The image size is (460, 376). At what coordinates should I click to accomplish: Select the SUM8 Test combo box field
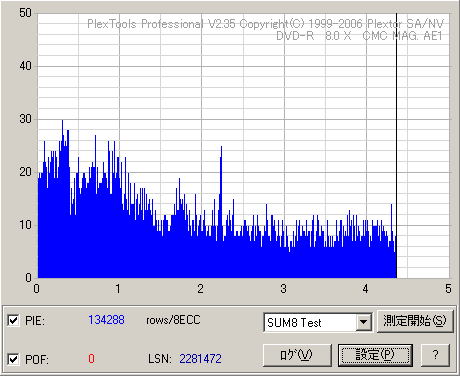(x=317, y=322)
